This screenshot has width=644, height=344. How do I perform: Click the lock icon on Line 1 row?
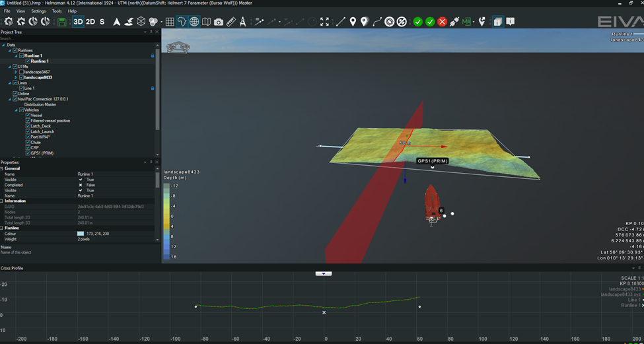click(x=153, y=88)
